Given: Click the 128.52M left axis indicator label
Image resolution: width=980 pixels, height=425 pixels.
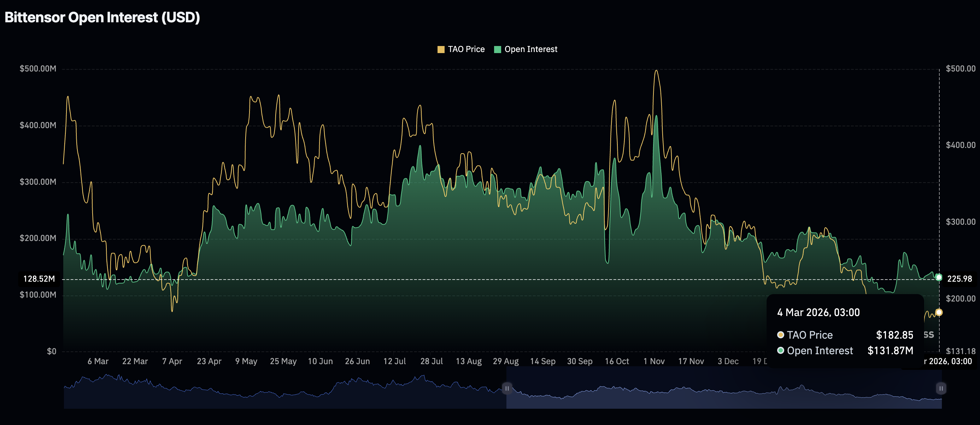Looking at the screenshot, I should pos(39,279).
